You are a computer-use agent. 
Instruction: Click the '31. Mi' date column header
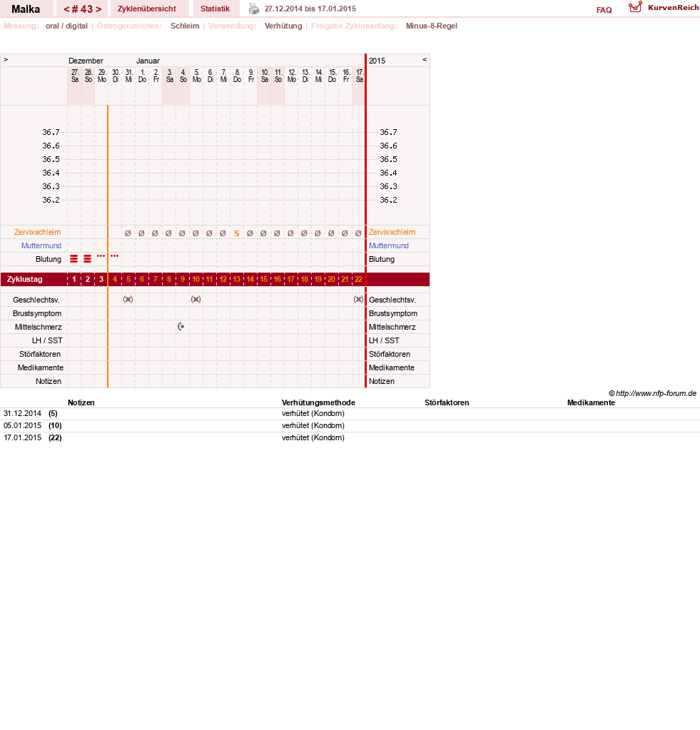[129, 76]
